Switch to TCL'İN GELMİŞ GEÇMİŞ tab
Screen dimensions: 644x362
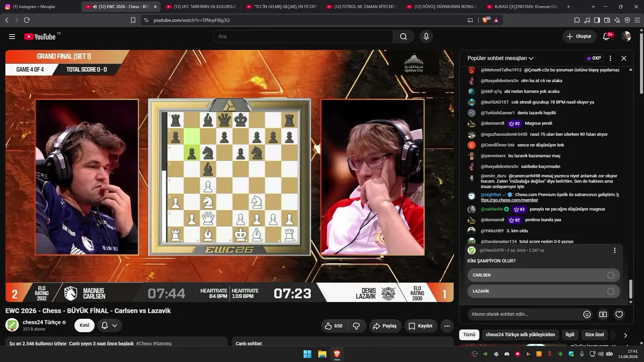click(282, 7)
